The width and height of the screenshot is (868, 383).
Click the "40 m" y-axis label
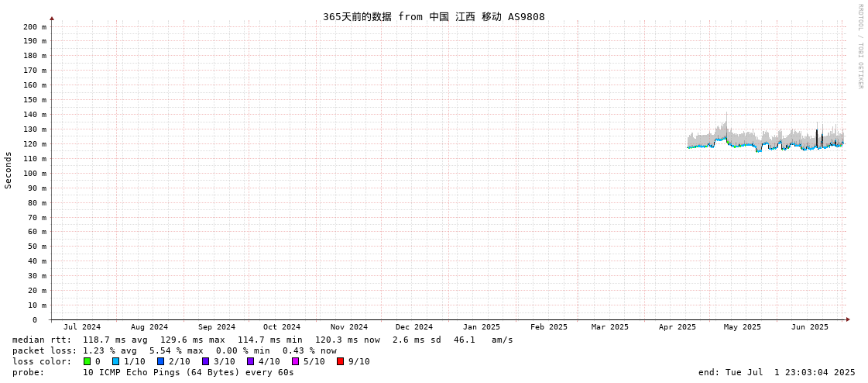pos(37,261)
